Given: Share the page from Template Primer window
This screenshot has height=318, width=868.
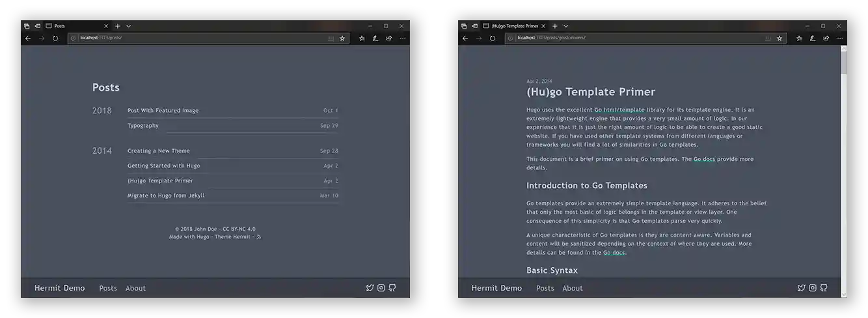Looking at the screenshot, I should (x=826, y=38).
